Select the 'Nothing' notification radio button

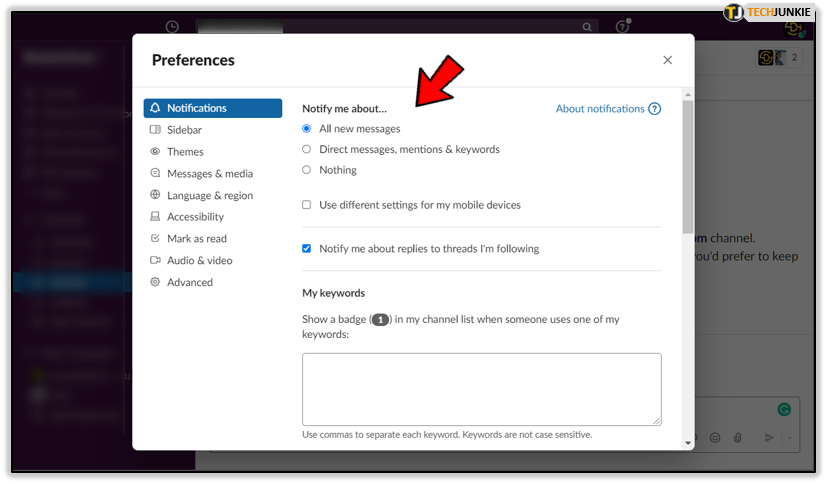307,170
